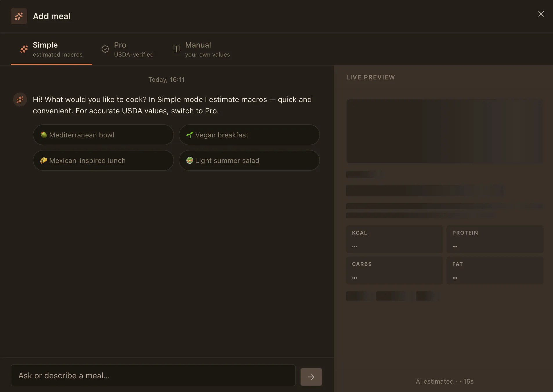Switch to the Pro USDA-verified tab

[128, 49]
